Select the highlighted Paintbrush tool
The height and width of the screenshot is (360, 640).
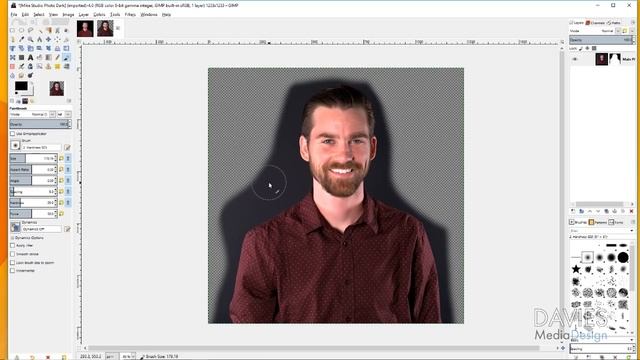[66, 57]
